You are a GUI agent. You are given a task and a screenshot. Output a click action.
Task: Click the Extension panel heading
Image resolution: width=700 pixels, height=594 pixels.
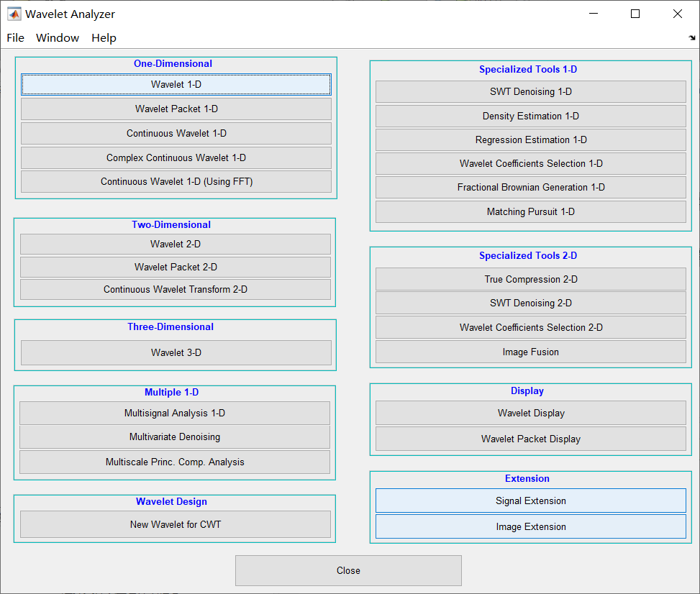click(527, 478)
